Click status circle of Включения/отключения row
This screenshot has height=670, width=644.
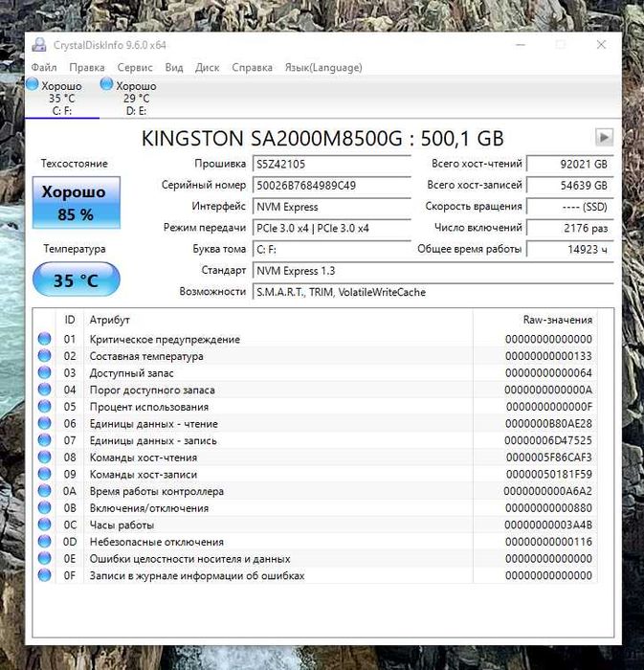point(44,507)
